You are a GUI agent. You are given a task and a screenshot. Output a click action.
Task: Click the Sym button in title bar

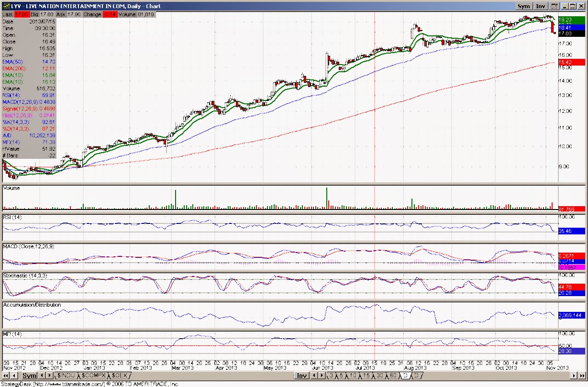(524, 6)
